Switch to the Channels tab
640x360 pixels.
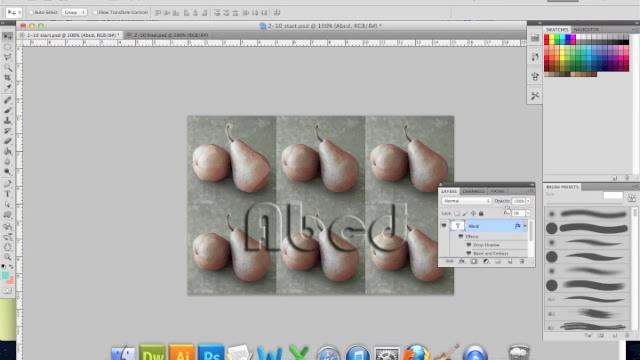coord(473,191)
